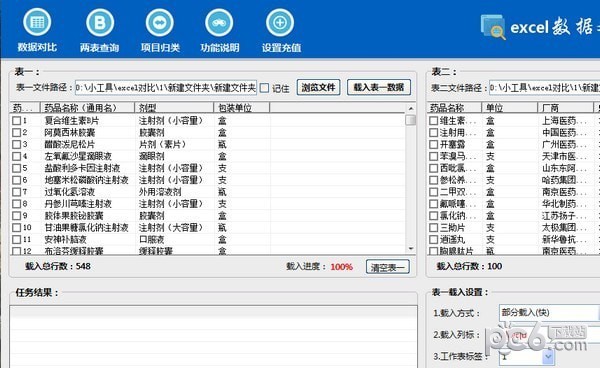
Task: Check the box for row 1 复合维生素B片
Action: click(x=16, y=121)
